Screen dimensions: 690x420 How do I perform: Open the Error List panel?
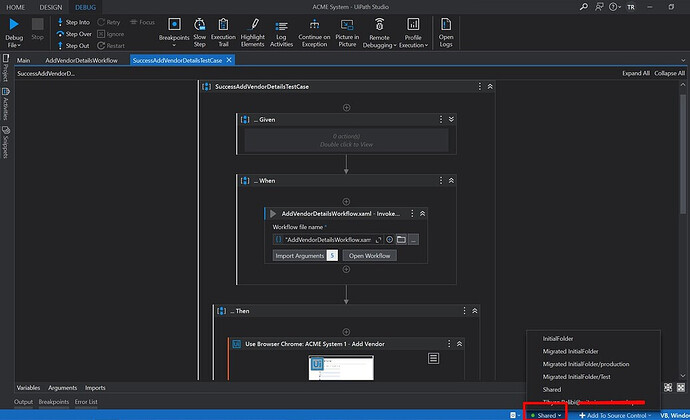coord(86,402)
